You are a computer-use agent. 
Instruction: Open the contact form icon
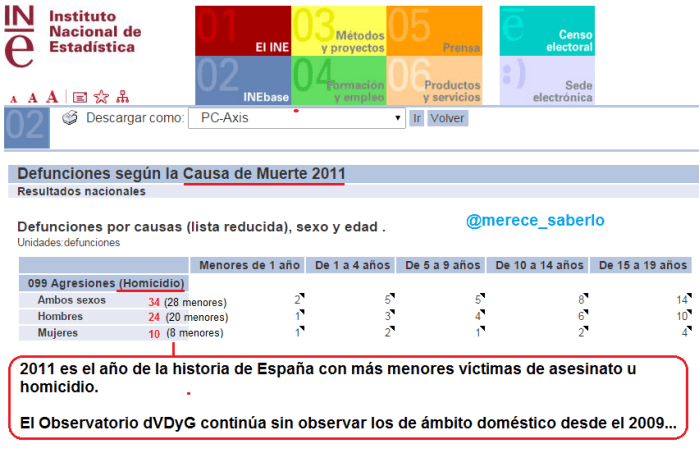pyautogui.click(x=80, y=97)
